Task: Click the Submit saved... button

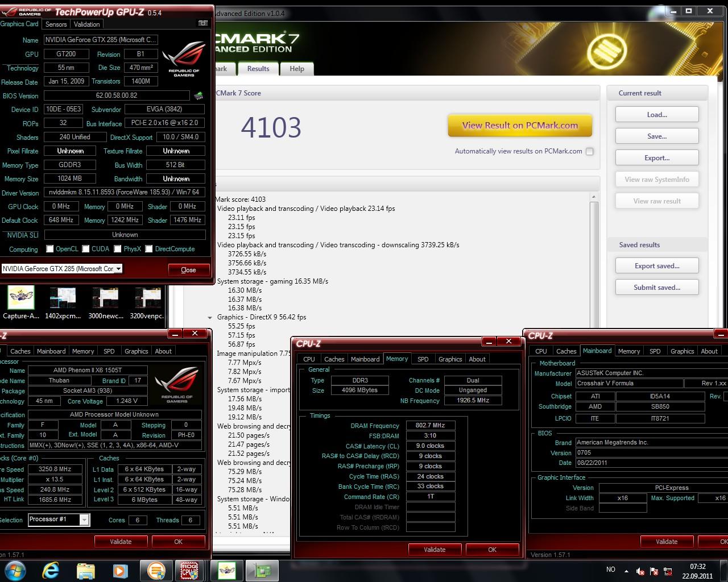Action: (657, 288)
